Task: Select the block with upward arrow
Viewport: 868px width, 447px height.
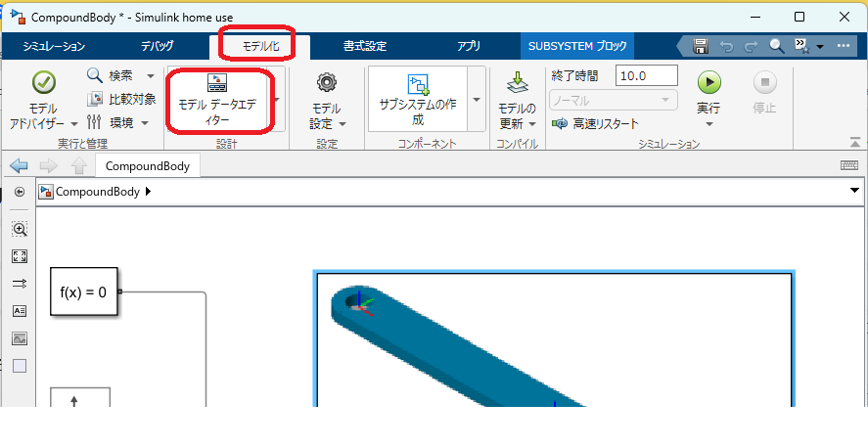Action: [x=80, y=397]
